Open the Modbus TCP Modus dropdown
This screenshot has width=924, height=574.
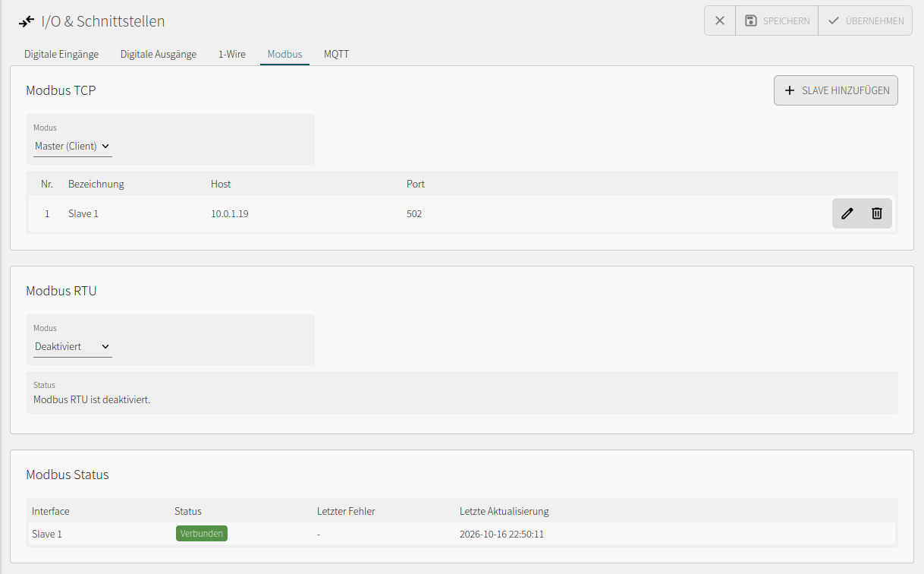[73, 147]
